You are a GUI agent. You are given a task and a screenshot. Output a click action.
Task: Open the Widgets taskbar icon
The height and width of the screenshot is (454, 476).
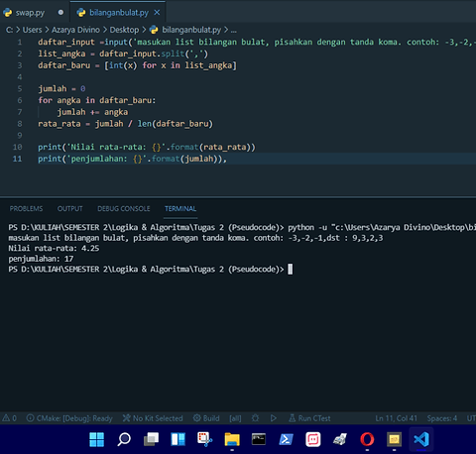(x=178, y=439)
